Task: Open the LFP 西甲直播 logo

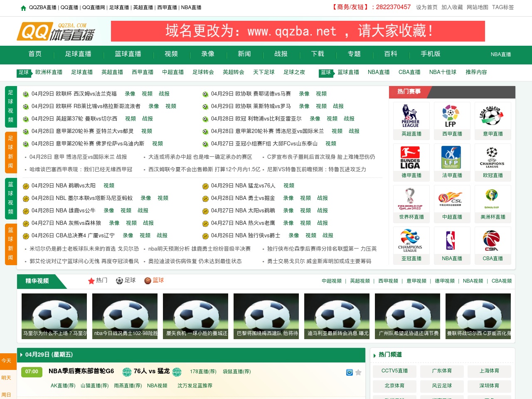Action: tap(452, 116)
